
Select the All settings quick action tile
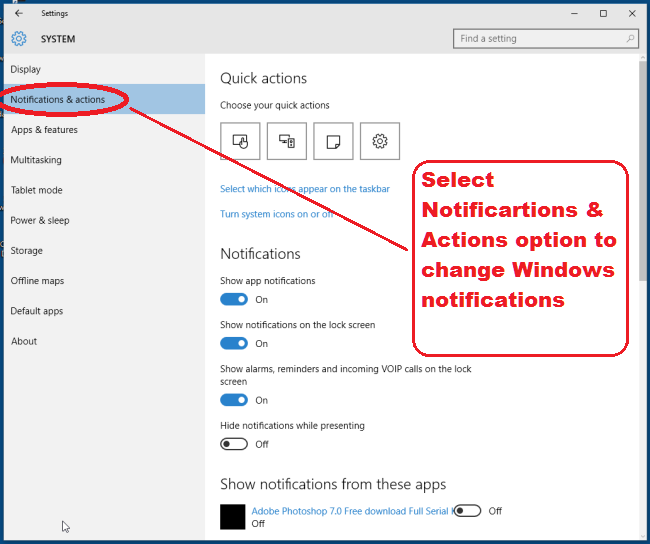380,141
